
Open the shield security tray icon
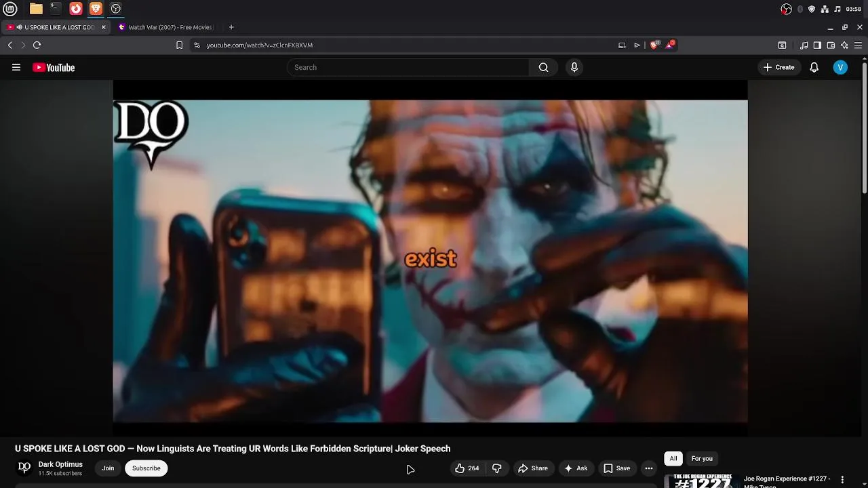click(x=812, y=9)
